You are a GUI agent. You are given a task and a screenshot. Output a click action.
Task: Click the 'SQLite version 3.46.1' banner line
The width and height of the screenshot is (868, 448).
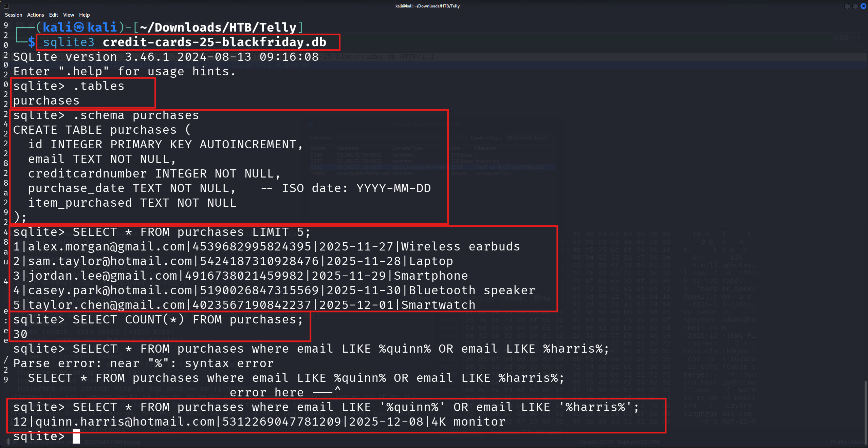pyautogui.click(x=166, y=57)
